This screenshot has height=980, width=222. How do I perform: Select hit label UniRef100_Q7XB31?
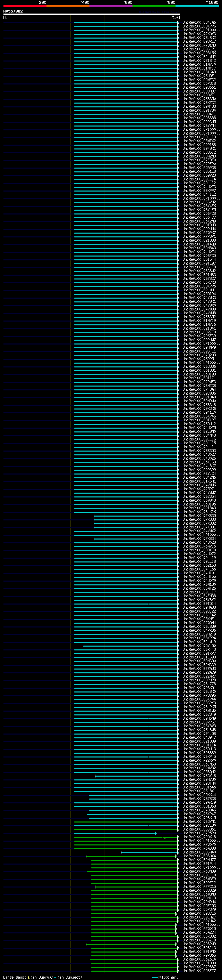click(x=199, y=527)
